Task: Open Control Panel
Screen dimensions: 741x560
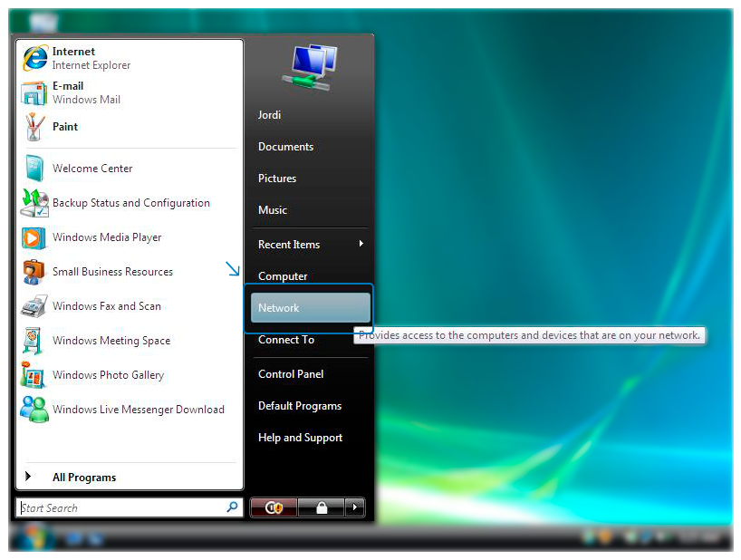Action: [291, 374]
